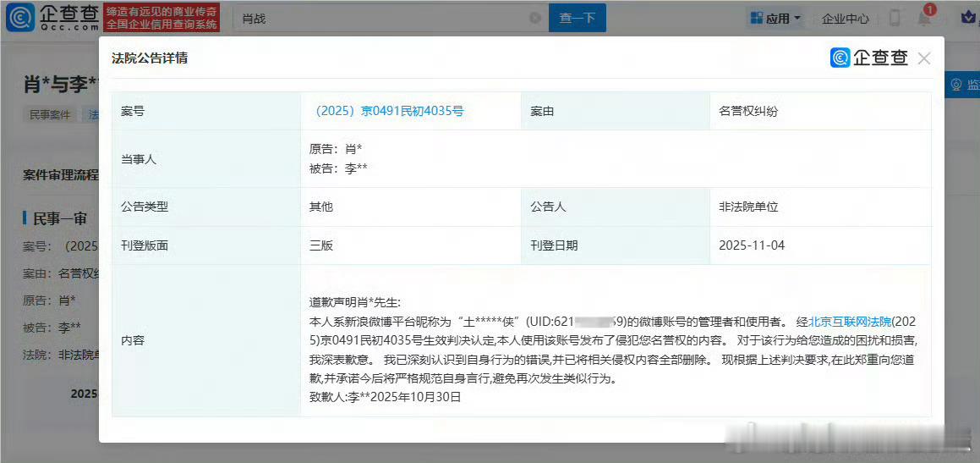
Task: Click the 公告人 label cell
Action: coord(616,207)
